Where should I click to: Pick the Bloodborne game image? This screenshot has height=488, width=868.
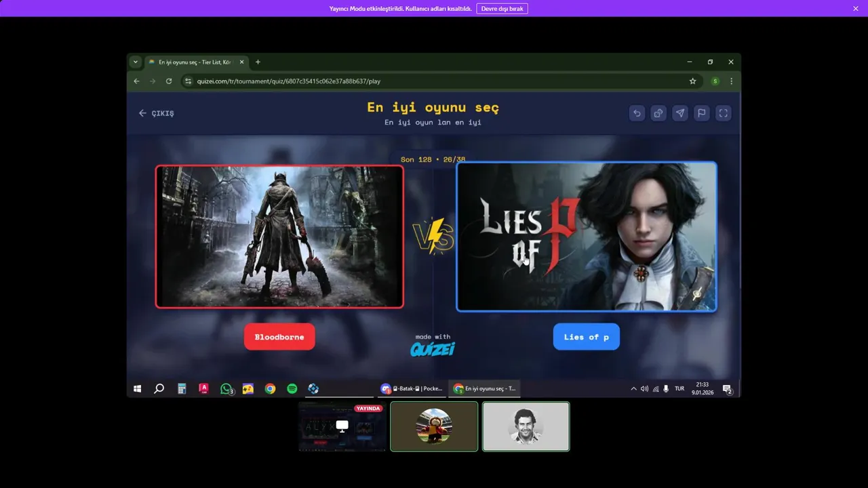[x=279, y=237]
